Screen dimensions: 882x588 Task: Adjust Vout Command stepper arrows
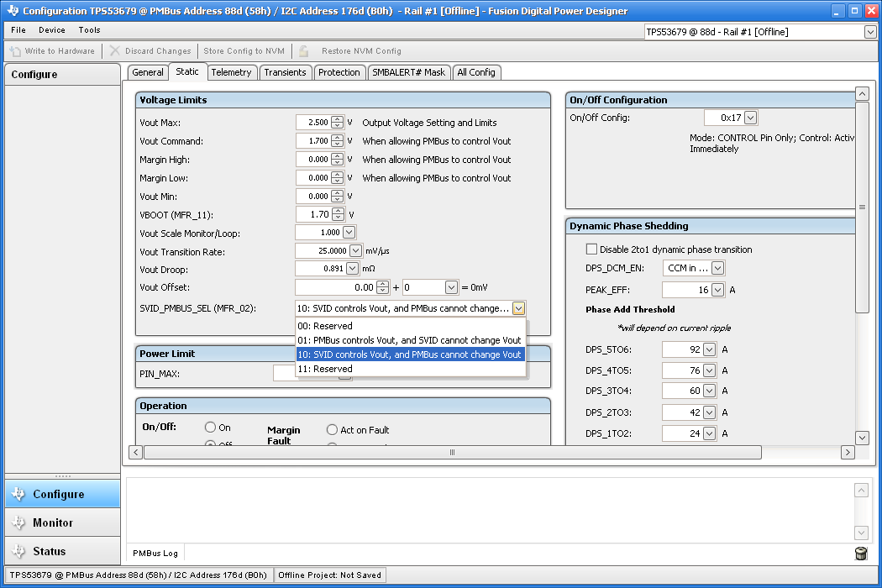[338, 140]
